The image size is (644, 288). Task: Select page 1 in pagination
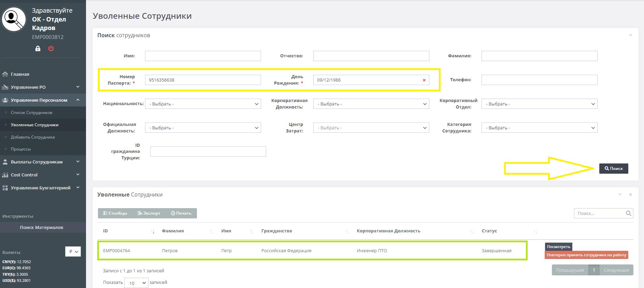tap(594, 270)
